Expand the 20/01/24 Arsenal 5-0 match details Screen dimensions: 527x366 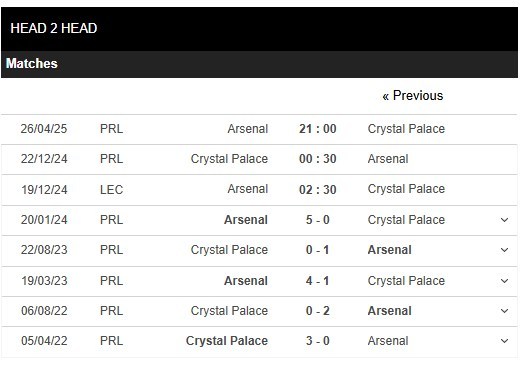pyautogui.click(x=504, y=220)
